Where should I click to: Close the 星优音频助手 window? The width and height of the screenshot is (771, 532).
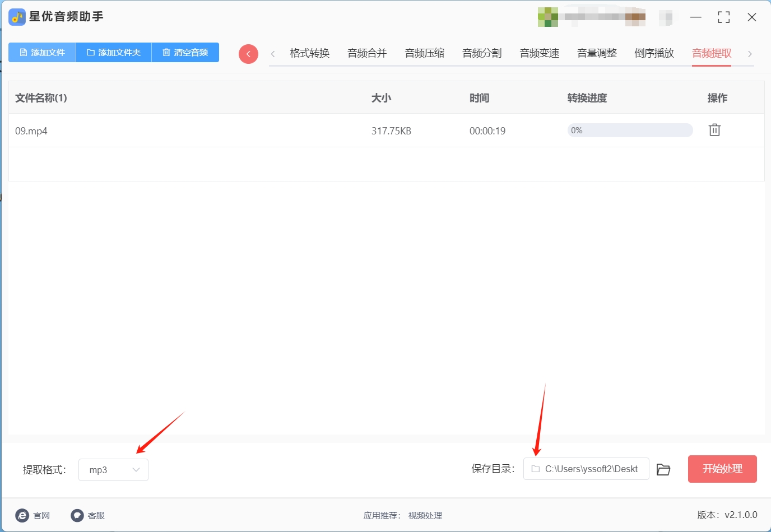pyautogui.click(x=752, y=17)
